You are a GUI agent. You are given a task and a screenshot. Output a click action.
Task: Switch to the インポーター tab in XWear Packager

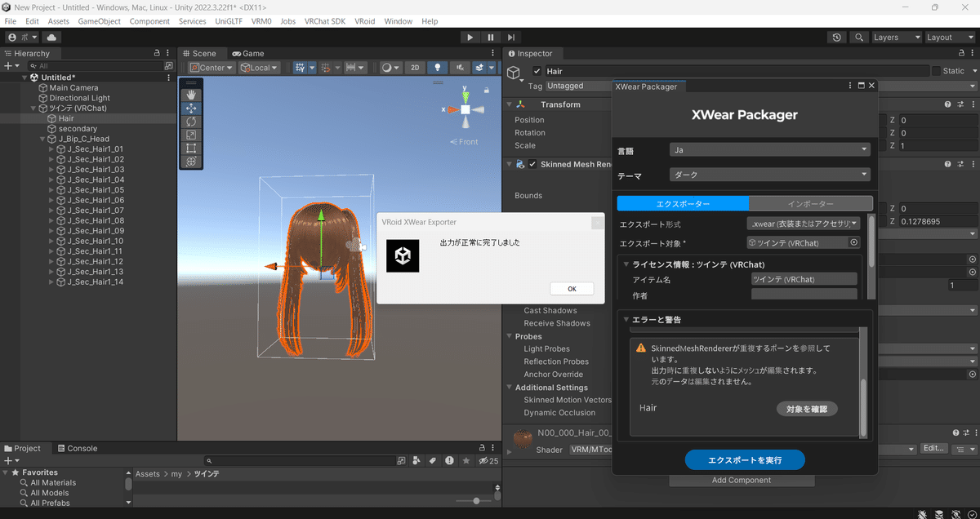point(811,203)
